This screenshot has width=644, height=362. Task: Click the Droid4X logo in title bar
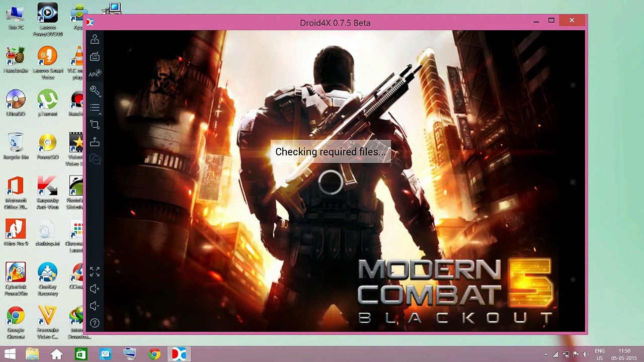90,22
